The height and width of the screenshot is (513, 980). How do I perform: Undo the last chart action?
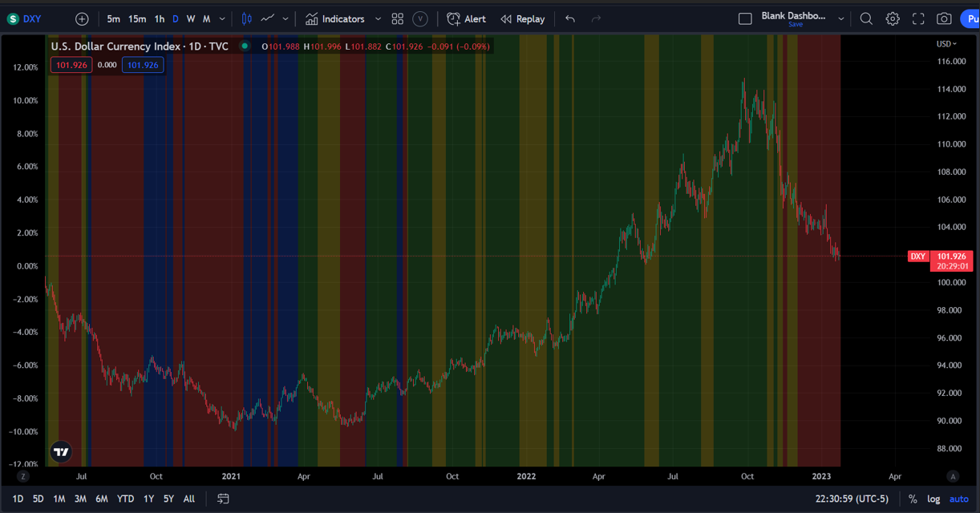pyautogui.click(x=570, y=18)
